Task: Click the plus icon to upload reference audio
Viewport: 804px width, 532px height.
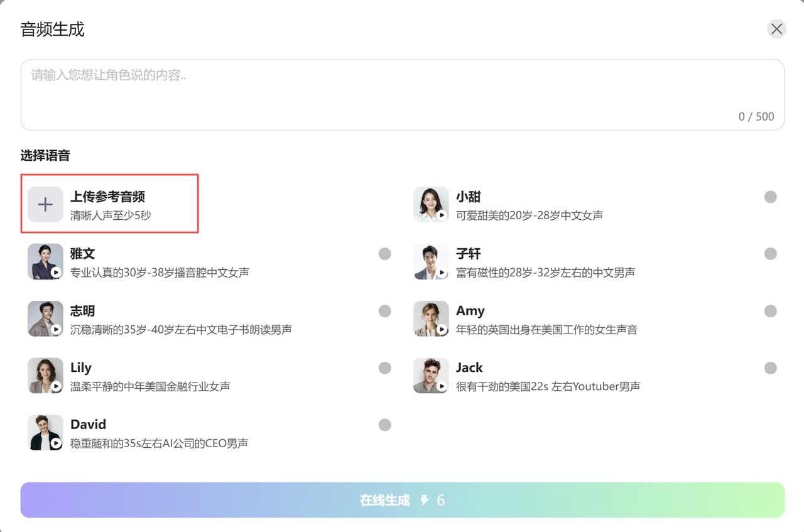Action: click(45, 204)
